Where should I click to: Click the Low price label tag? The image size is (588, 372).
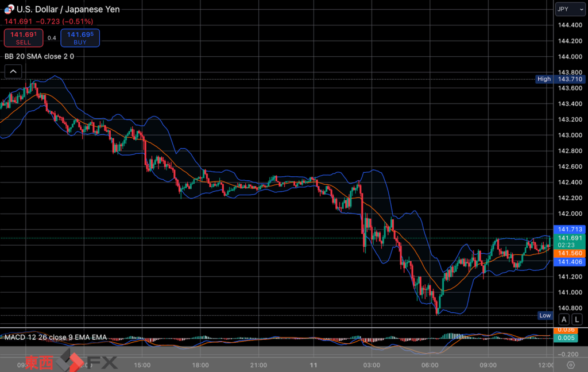point(545,315)
